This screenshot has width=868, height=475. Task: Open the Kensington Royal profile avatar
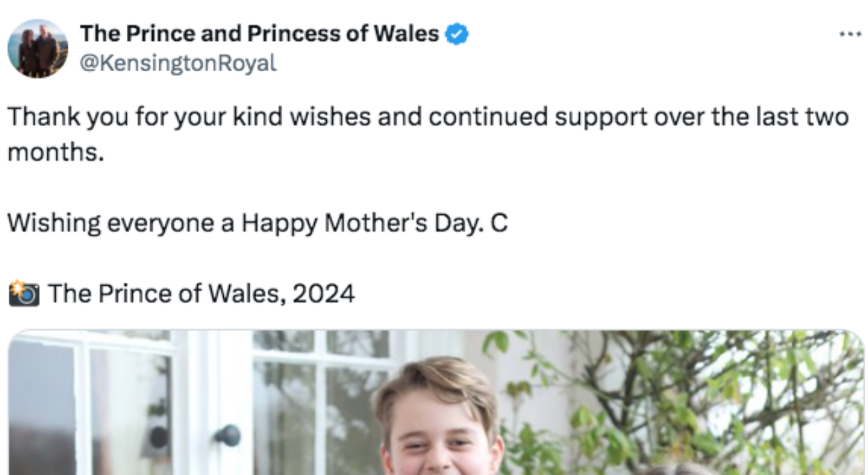[x=38, y=48]
